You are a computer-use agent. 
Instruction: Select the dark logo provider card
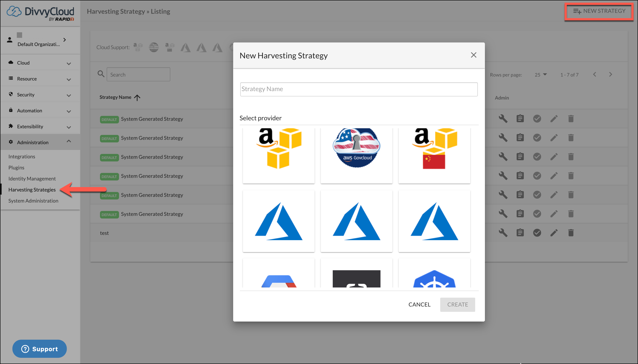[x=356, y=273]
